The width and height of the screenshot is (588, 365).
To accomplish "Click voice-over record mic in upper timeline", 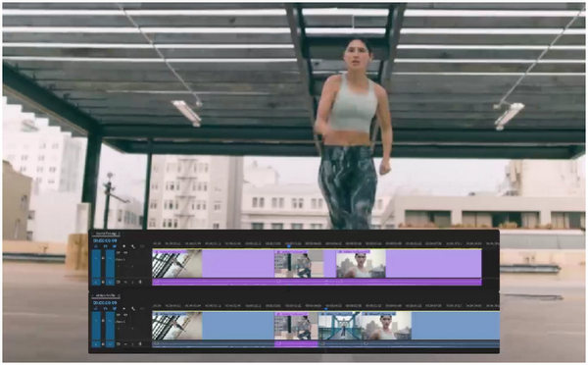I will (140, 282).
